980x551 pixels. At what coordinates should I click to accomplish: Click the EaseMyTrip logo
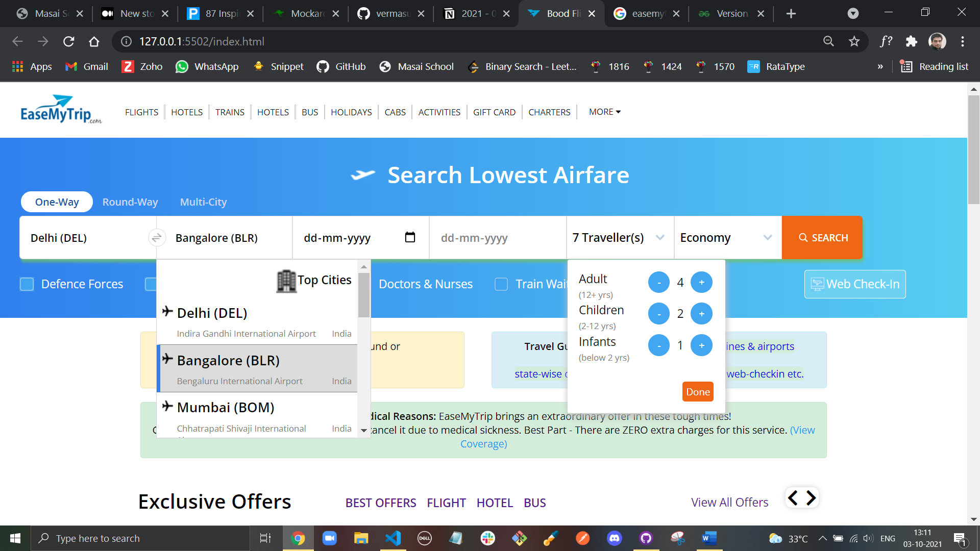61,109
